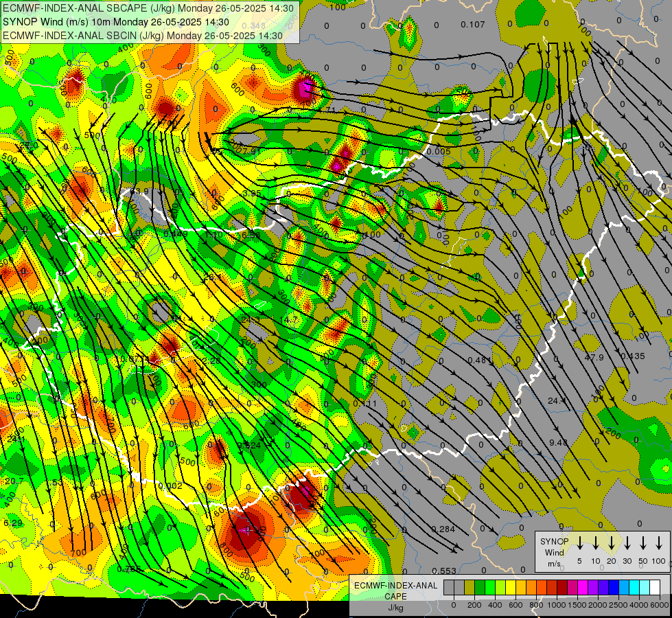Click the 'CAPE' legend label
The image size is (672, 618).
tap(395, 597)
